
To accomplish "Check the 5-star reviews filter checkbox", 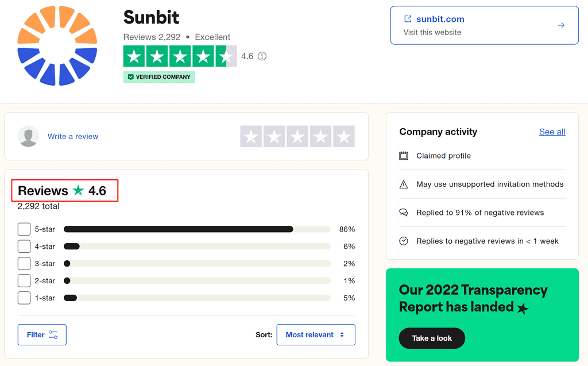I will point(24,229).
